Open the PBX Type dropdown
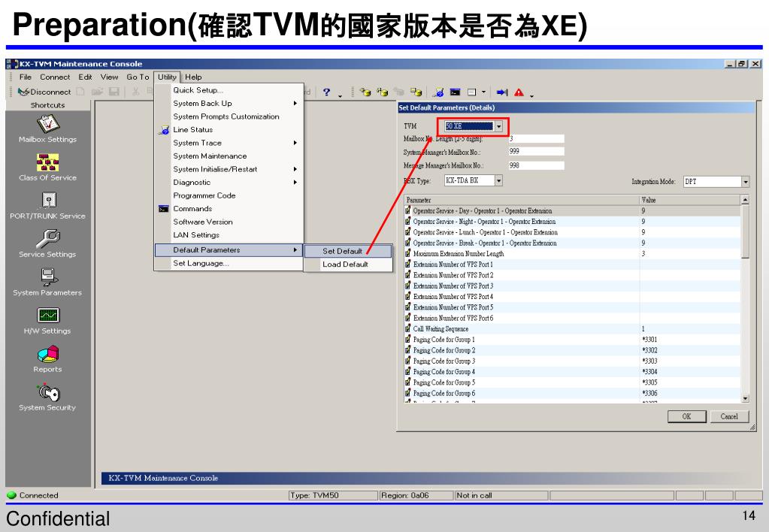 [498, 181]
